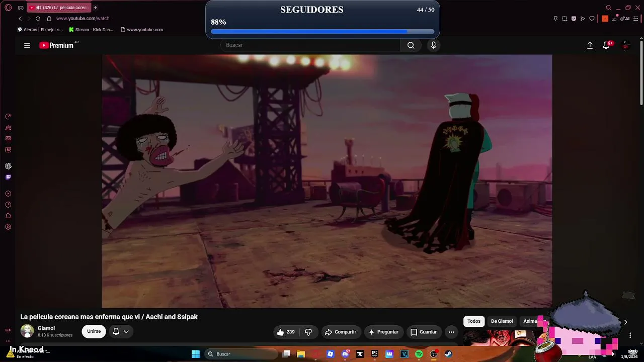Image resolution: width=644 pixels, height=362 pixels.
Task: Open Opera easy setup sliders menu
Action: [636, 19]
